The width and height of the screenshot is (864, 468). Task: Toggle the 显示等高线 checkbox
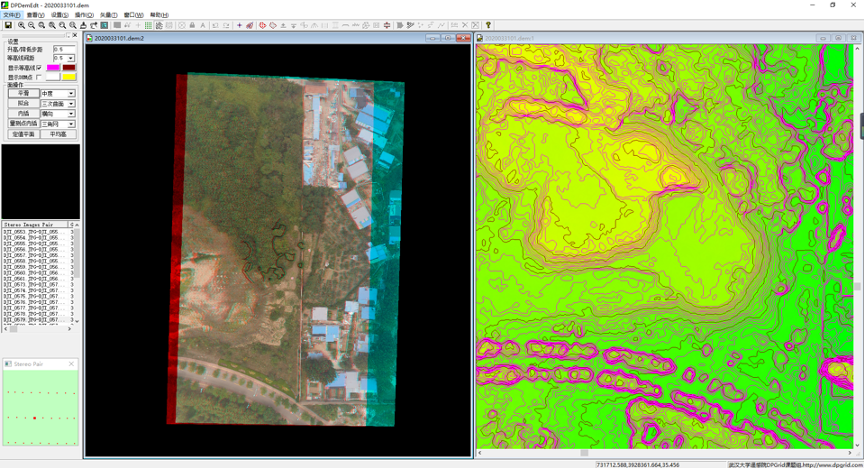39,68
